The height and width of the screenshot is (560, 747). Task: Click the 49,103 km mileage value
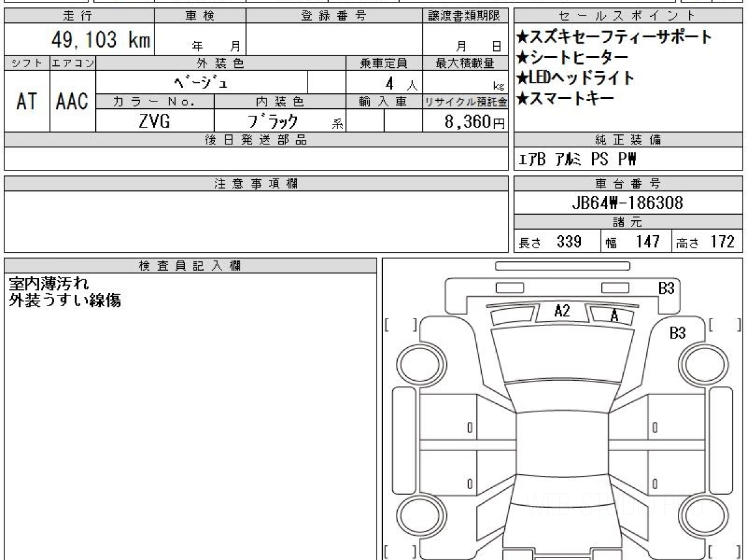tap(101, 40)
